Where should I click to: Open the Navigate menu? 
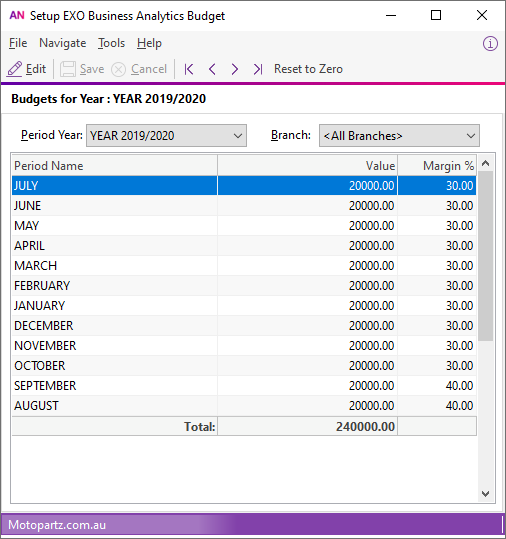click(63, 43)
